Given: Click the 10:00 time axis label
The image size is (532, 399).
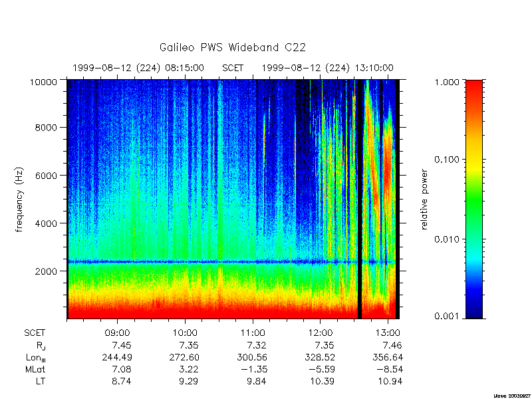Looking at the screenshot, I should (186, 333).
